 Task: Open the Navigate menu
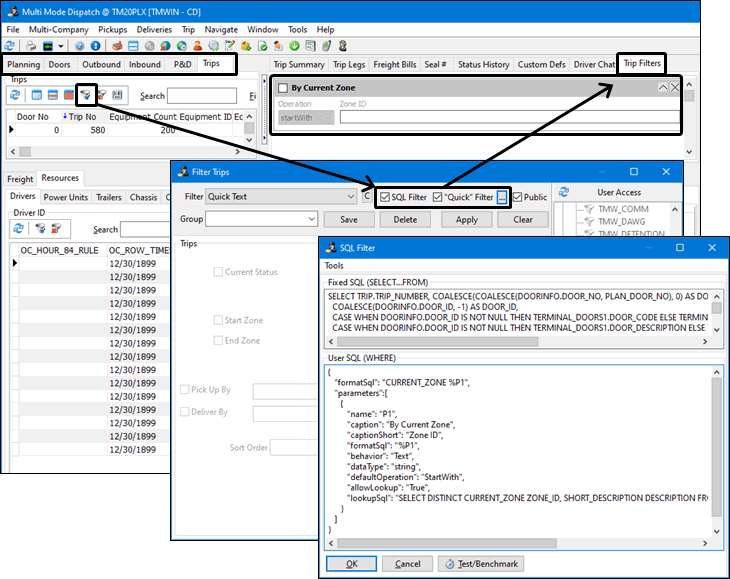click(x=221, y=29)
